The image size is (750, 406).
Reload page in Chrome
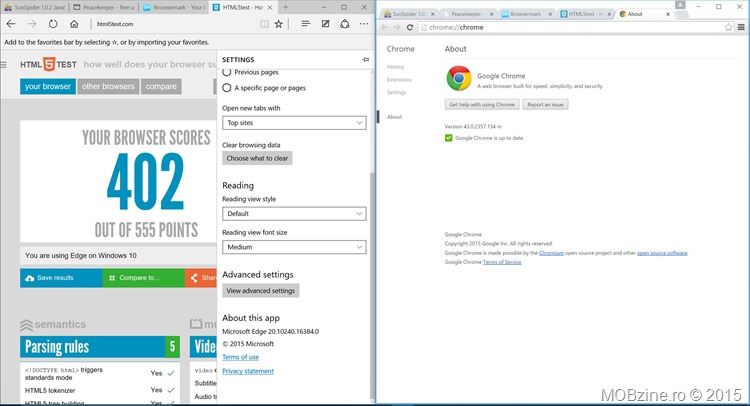[409, 27]
